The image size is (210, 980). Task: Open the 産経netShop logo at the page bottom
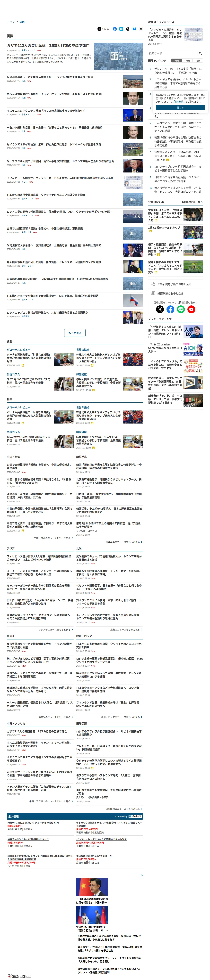[x=19, y=976]
